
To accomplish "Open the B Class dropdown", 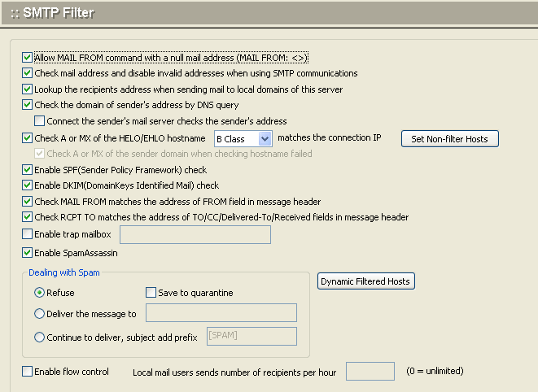I will (243, 139).
